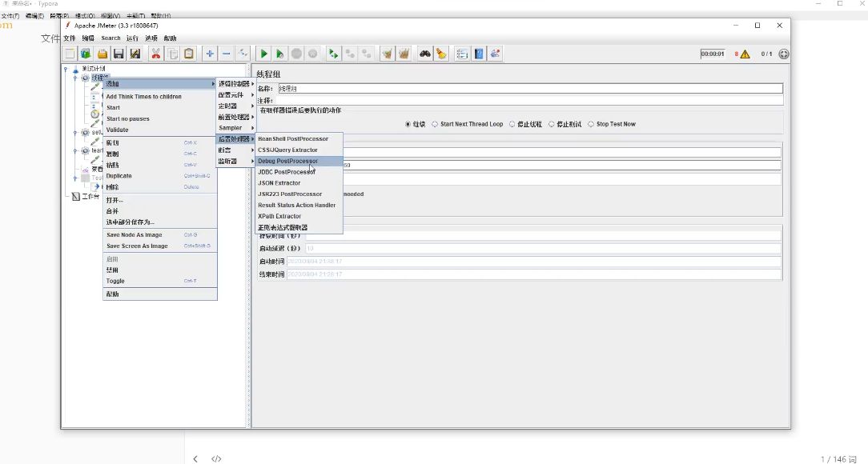Click the scissors Cut icon

tap(156, 54)
